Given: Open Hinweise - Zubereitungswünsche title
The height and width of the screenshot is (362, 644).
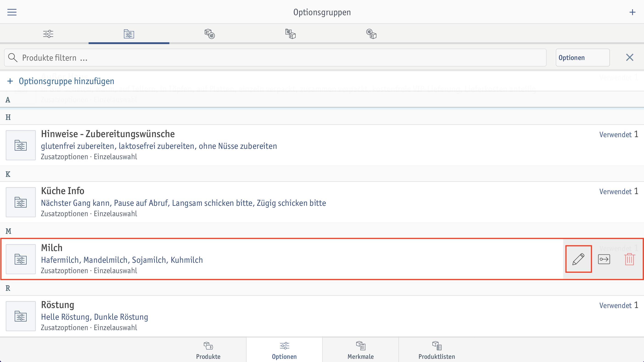Looking at the screenshot, I should (108, 134).
